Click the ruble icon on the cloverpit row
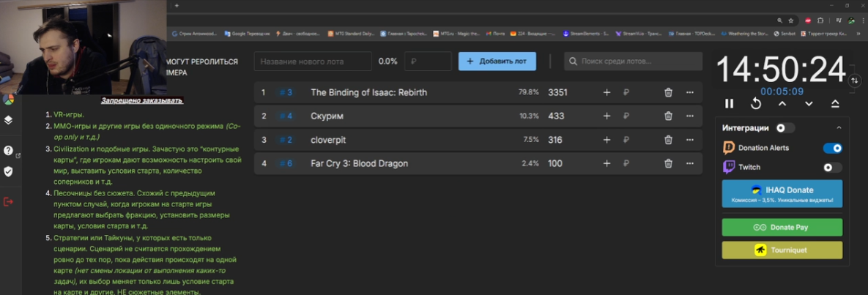Image resolution: width=868 pixels, height=295 pixels. 626,140
